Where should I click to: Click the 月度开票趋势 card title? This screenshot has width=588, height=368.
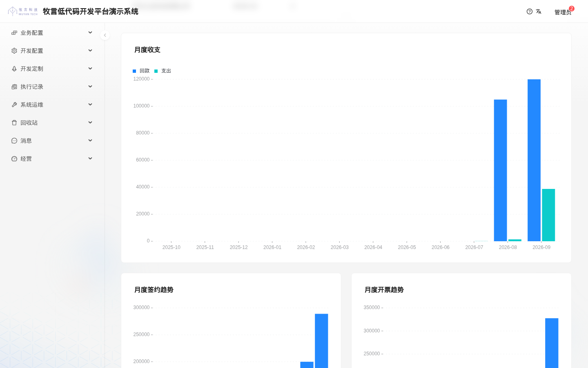(384, 290)
